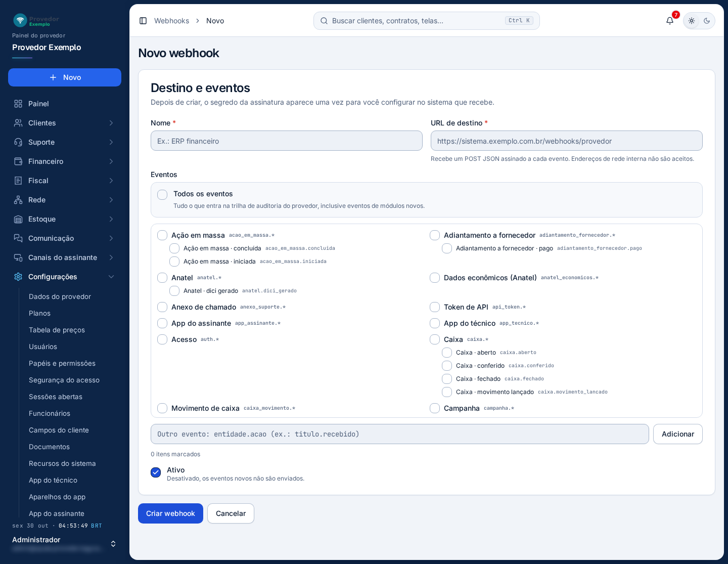Click the Painel grid icon

(18, 104)
